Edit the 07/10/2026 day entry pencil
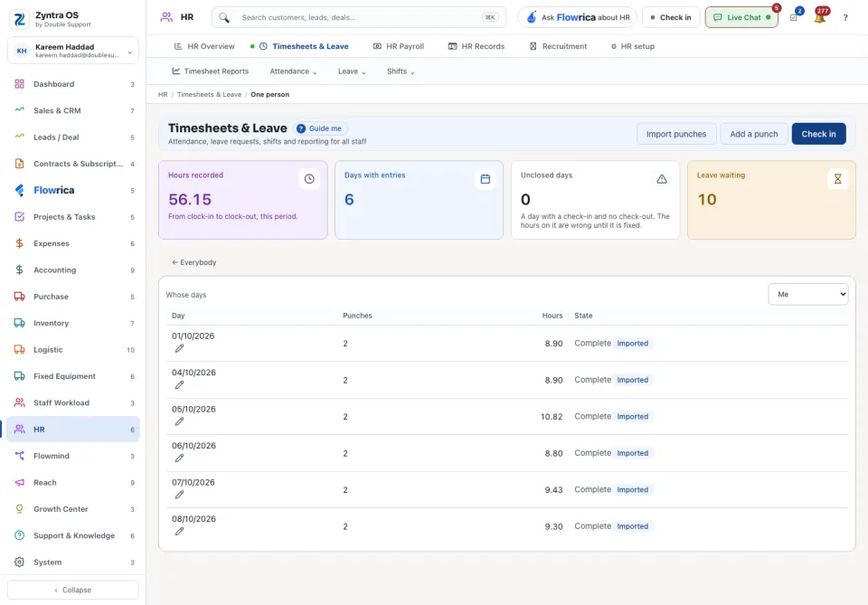Image resolution: width=868 pixels, height=605 pixels. (179, 495)
